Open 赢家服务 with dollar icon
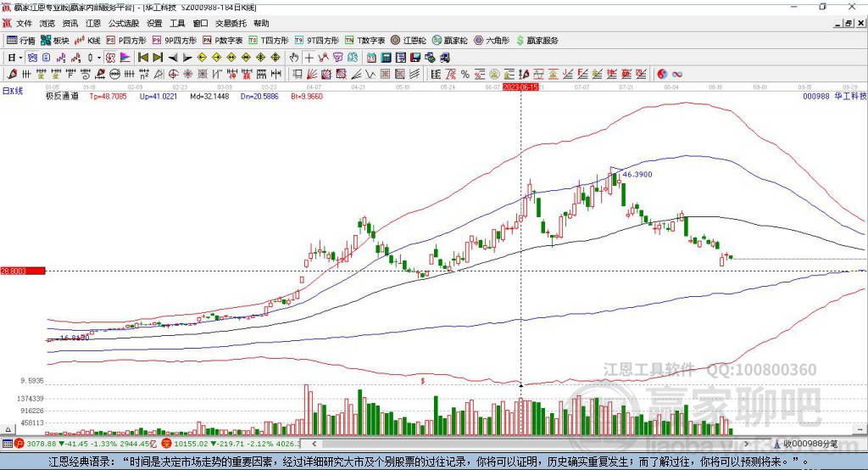Viewport: 868px width, 470px height. point(537,41)
